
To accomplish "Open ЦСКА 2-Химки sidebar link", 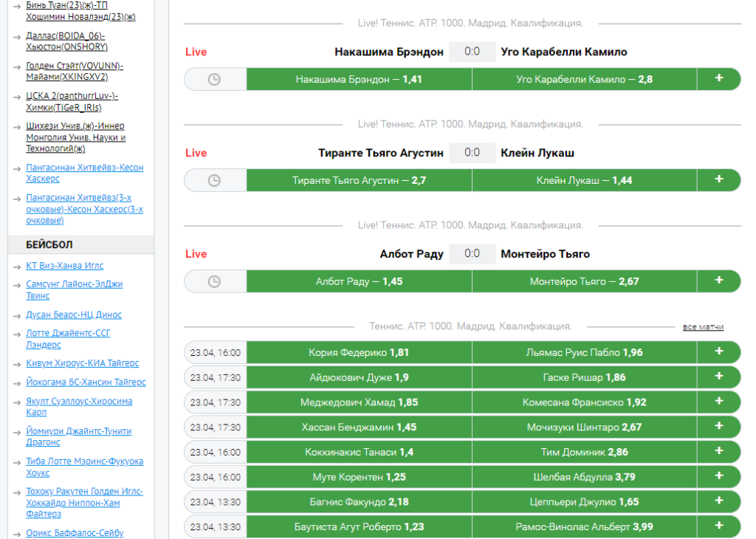I will point(72,102).
